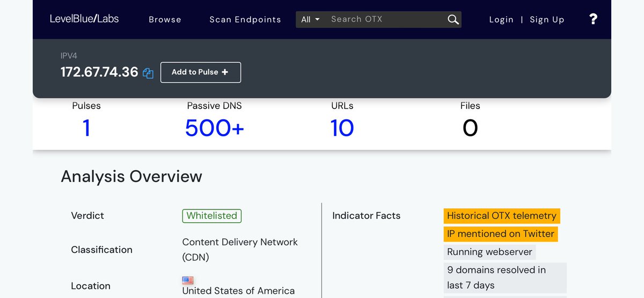Image resolution: width=644 pixels, height=298 pixels.
Task: Click the LevelBlue Labs logo
Action: click(x=84, y=19)
